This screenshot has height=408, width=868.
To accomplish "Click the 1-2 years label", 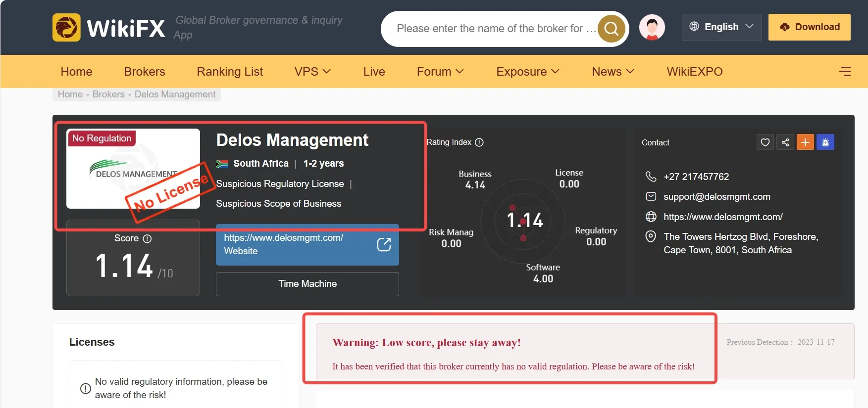I will click(323, 164).
